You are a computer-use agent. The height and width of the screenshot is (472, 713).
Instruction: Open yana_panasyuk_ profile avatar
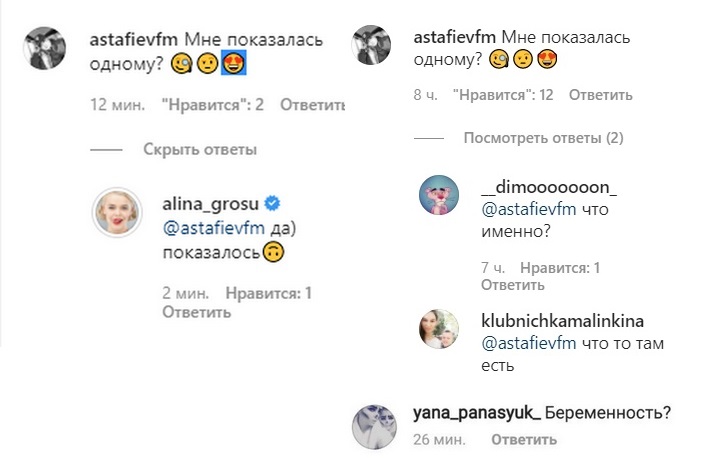pyautogui.click(x=376, y=426)
